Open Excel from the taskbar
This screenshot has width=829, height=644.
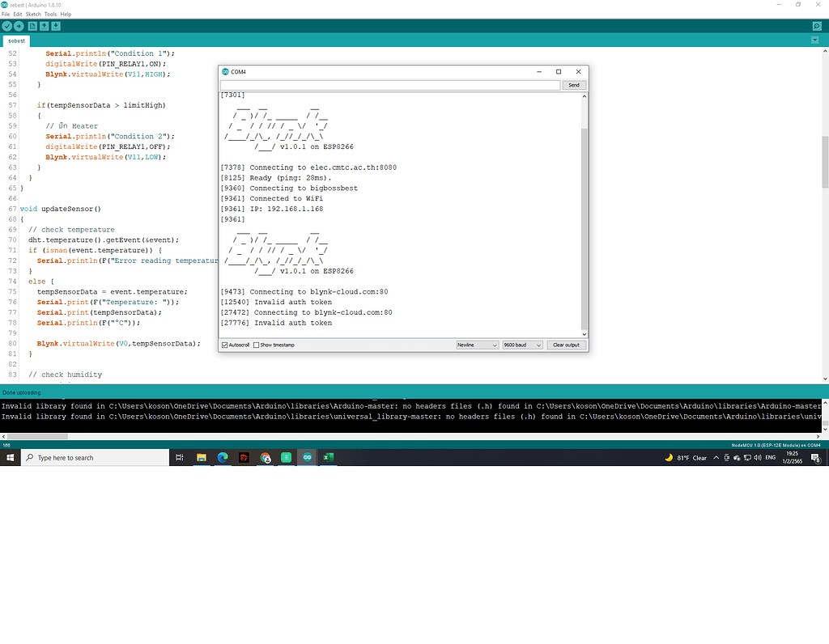coord(329,458)
